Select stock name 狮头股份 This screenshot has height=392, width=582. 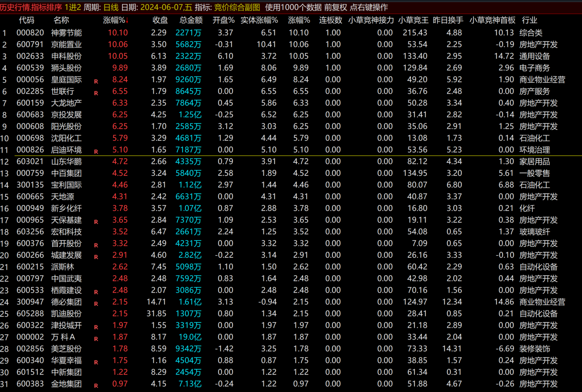click(x=66, y=68)
